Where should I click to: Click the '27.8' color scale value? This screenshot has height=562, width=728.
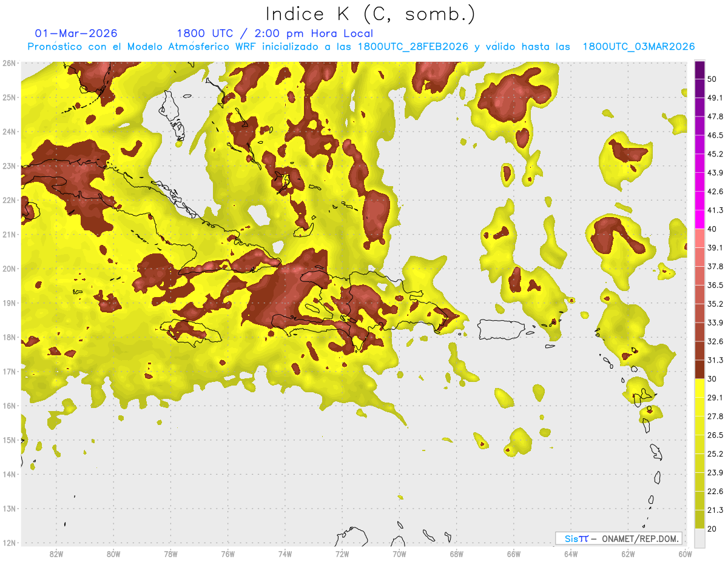click(715, 416)
